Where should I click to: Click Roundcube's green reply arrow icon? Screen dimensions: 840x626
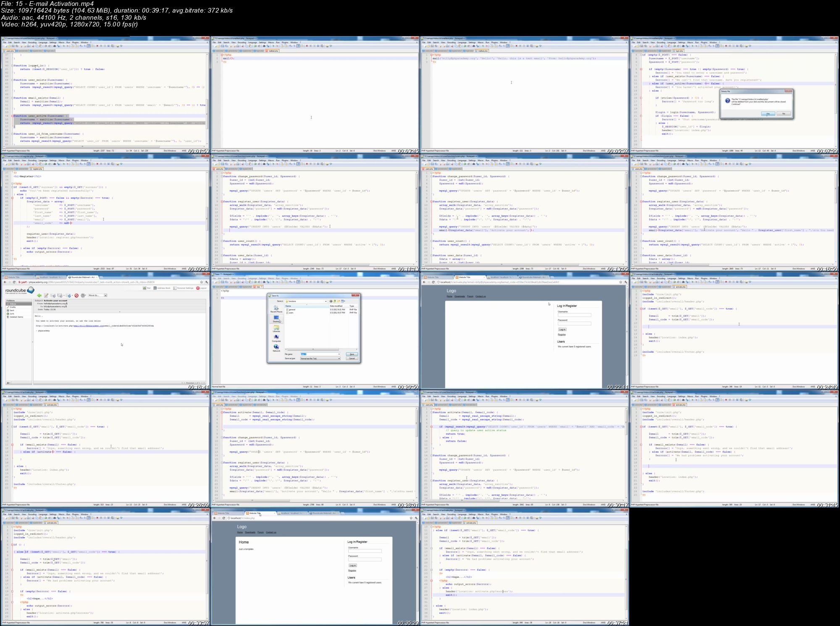pos(39,296)
